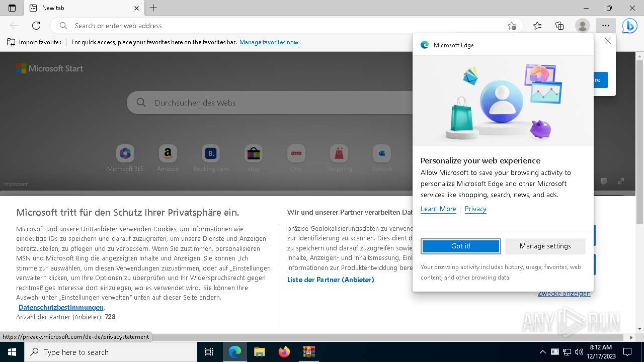Open a new tab with plus button
Viewport: 644px width, 362px height.
[153, 8]
